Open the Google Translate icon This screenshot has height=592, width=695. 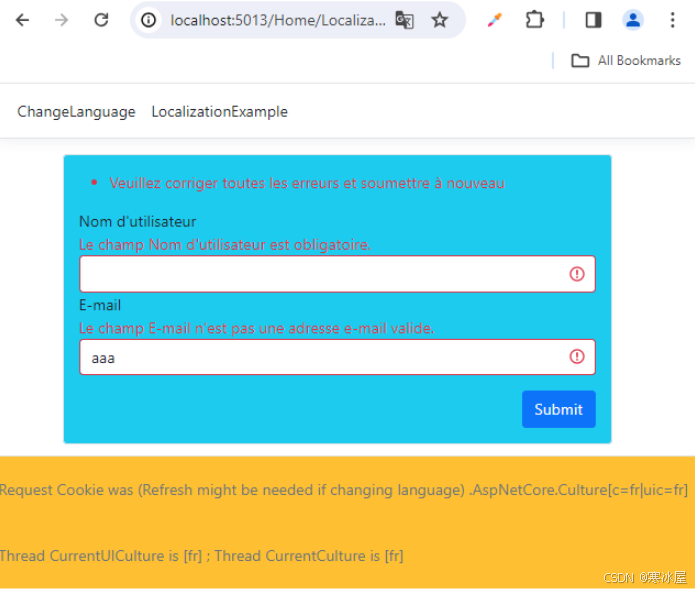click(404, 20)
